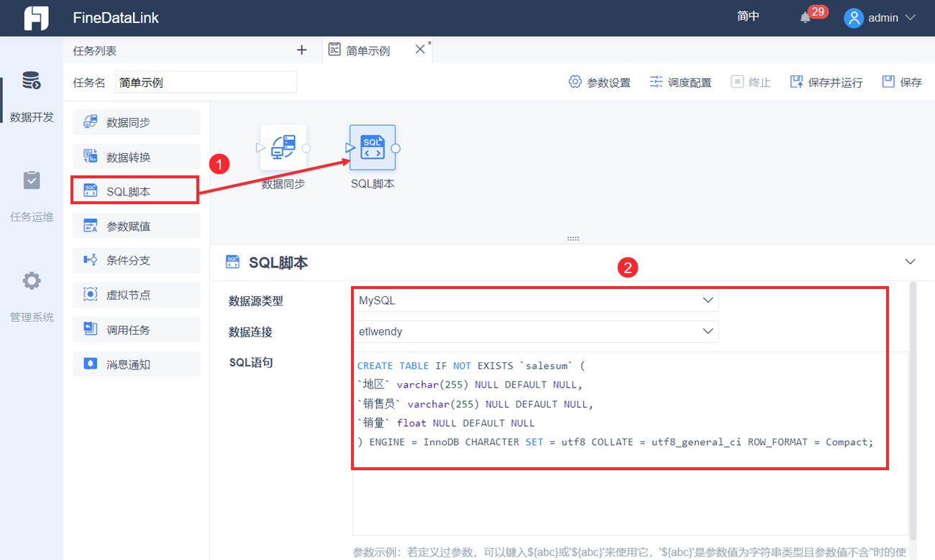Click the `销量` float line in editor
Viewport: 935px width, 560px height.
(x=446, y=423)
